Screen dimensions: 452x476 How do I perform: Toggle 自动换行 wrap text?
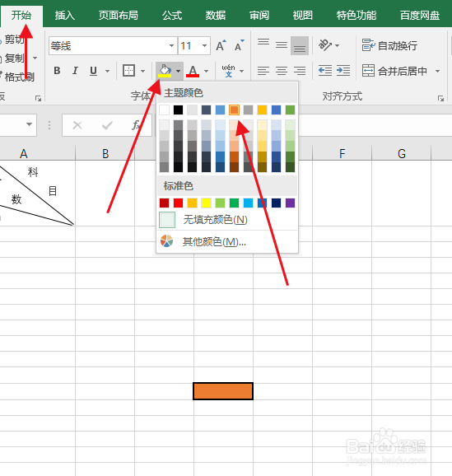point(389,45)
